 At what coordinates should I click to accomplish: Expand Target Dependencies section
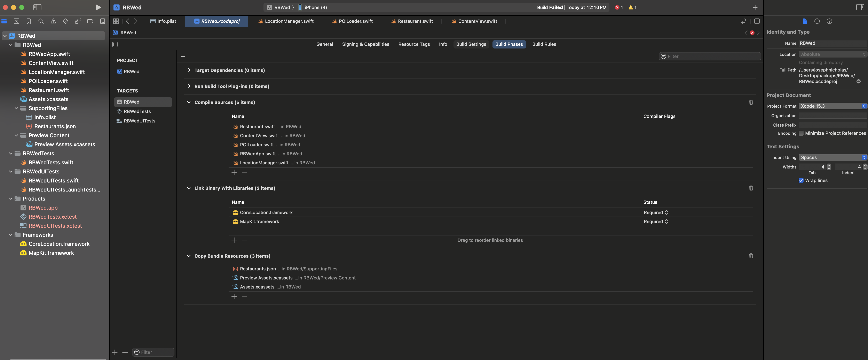point(189,70)
